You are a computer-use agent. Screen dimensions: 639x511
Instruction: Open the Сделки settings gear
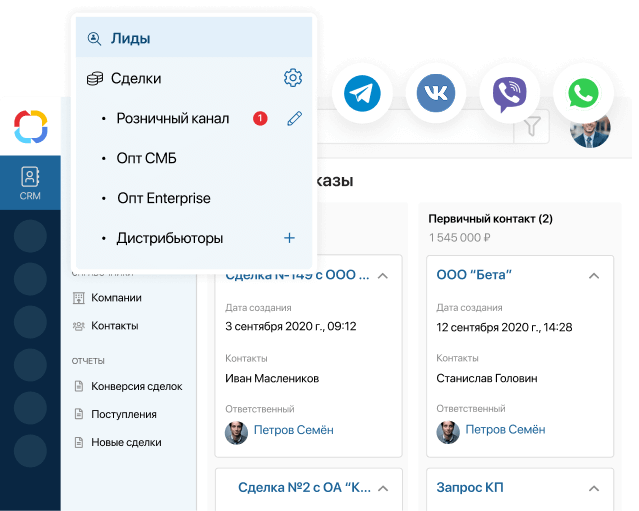coord(292,78)
